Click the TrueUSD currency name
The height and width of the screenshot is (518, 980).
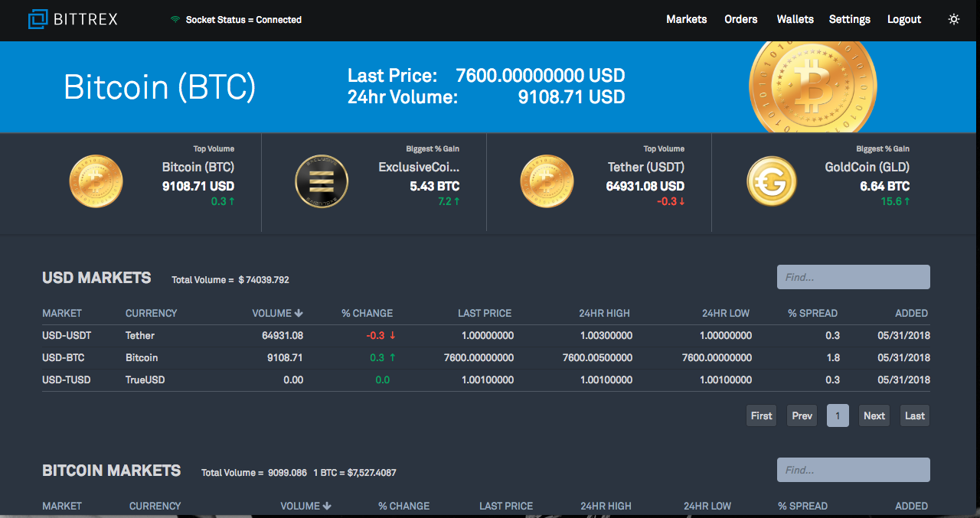[145, 380]
